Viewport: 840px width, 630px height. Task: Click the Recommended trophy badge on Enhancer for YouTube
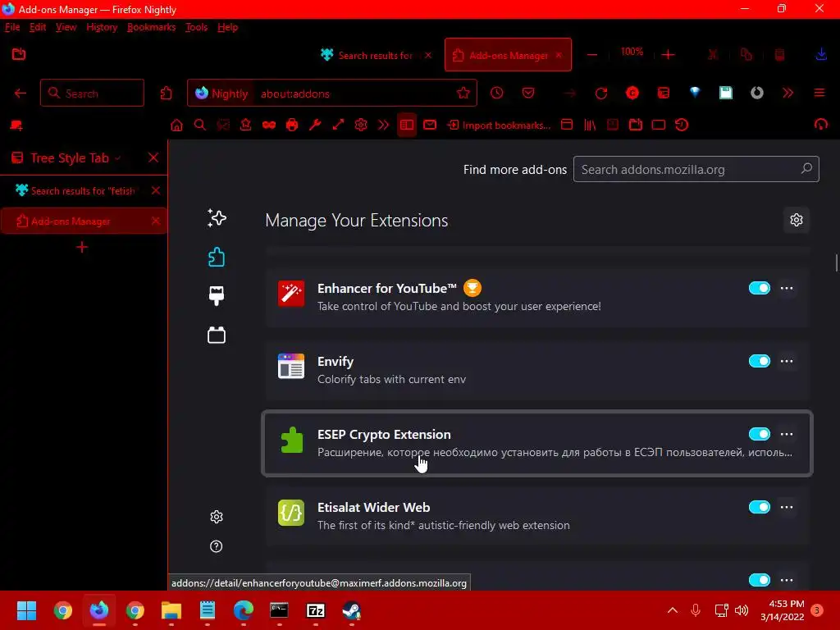[472, 288]
